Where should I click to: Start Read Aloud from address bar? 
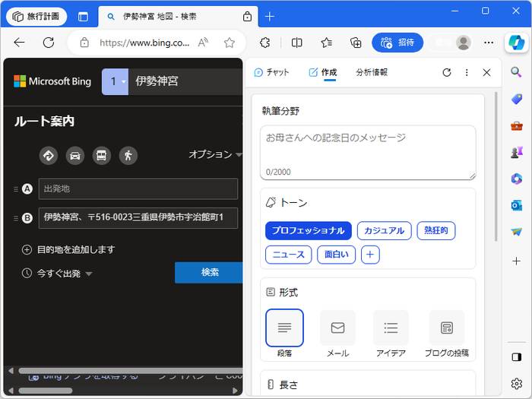click(203, 43)
